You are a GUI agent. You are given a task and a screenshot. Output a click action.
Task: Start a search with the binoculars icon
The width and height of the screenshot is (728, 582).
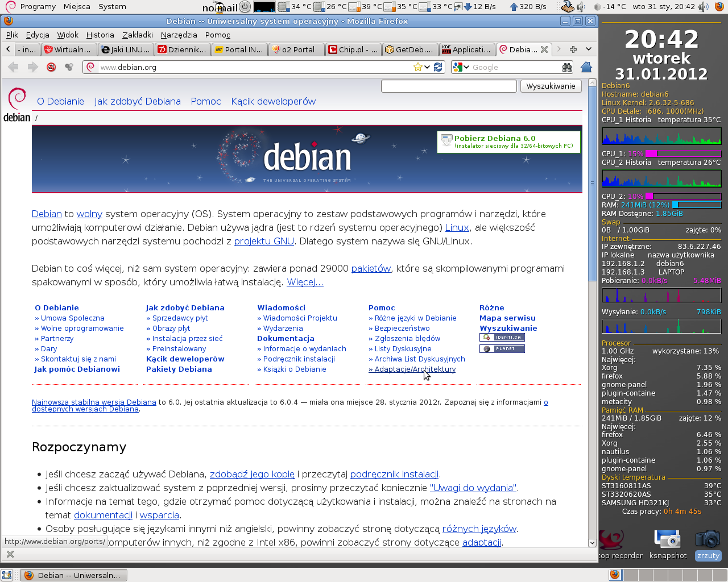tap(566, 67)
